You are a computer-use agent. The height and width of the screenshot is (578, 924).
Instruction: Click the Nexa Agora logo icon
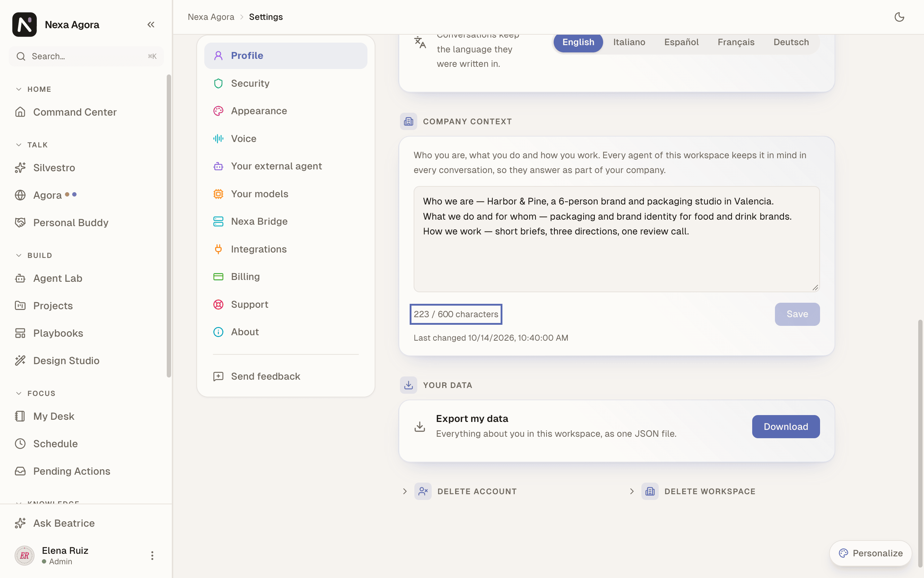tap(25, 25)
